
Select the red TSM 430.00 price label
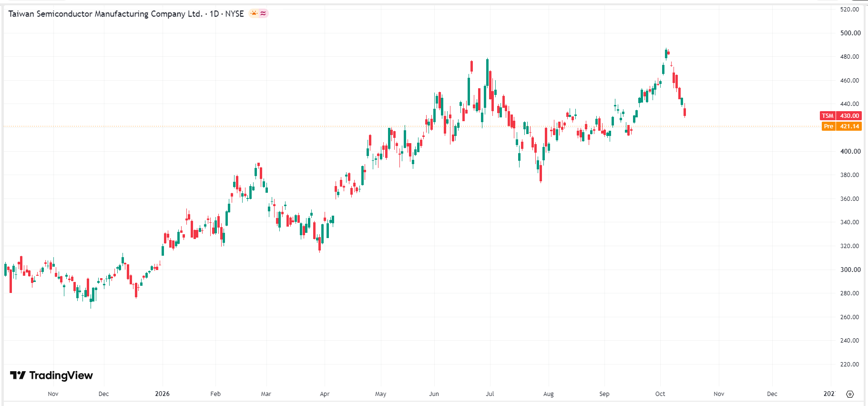[841, 116]
